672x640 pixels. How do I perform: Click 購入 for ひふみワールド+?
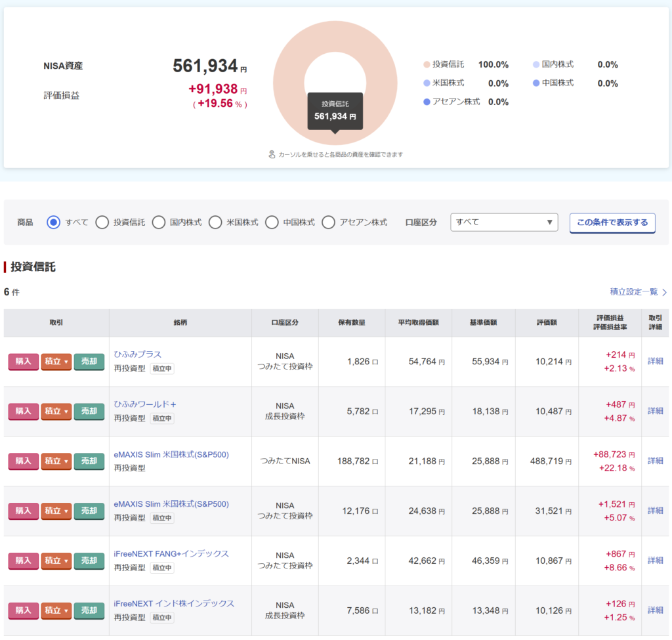pos(24,412)
